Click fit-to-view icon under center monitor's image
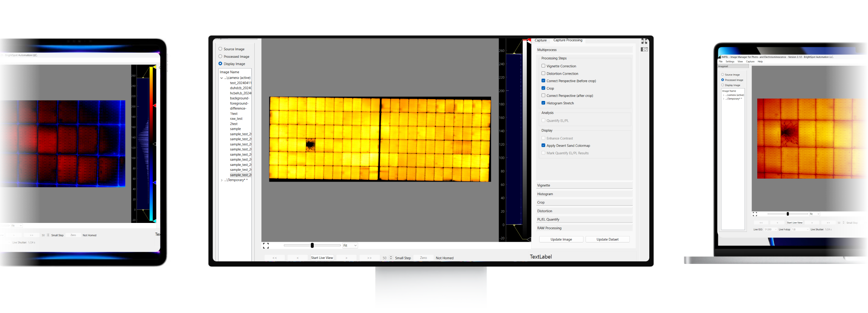The image size is (868, 313). [266, 245]
